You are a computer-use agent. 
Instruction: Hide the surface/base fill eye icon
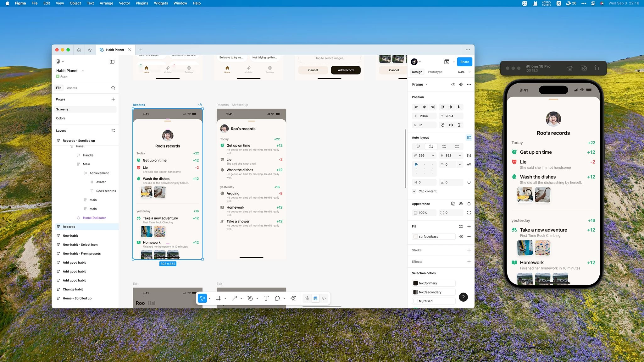tap(461, 236)
